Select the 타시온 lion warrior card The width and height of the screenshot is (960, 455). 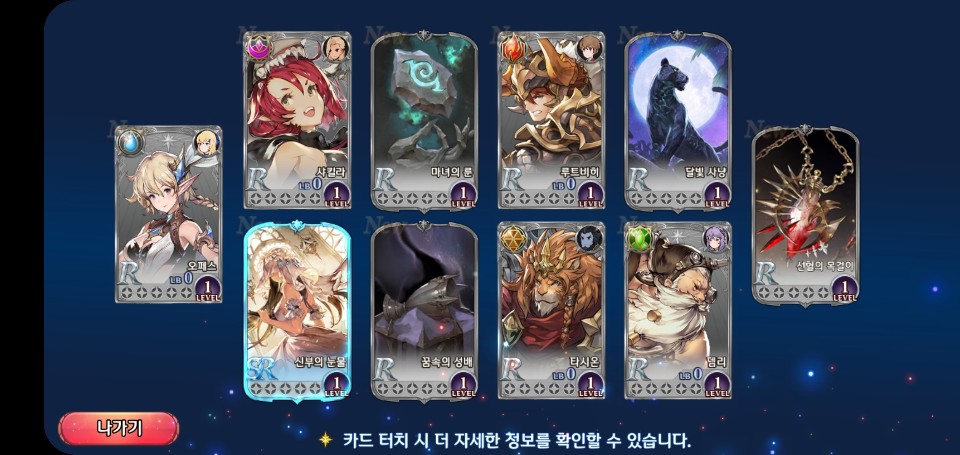(551, 310)
